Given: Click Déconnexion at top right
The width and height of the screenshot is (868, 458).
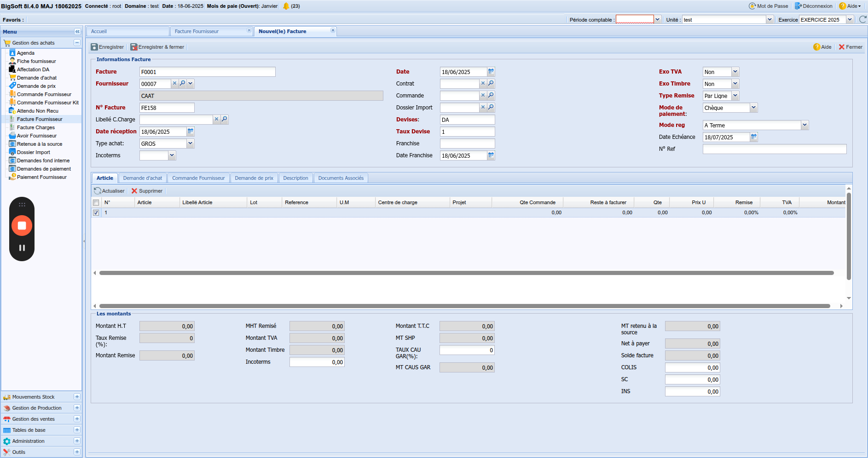Looking at the screenshot, I should click(814, 6).
